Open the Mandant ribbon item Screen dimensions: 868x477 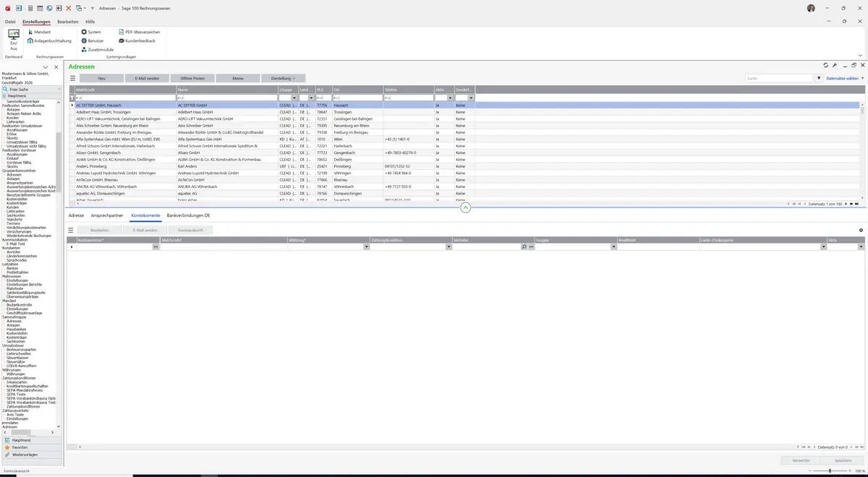click(x=38, y=32)
